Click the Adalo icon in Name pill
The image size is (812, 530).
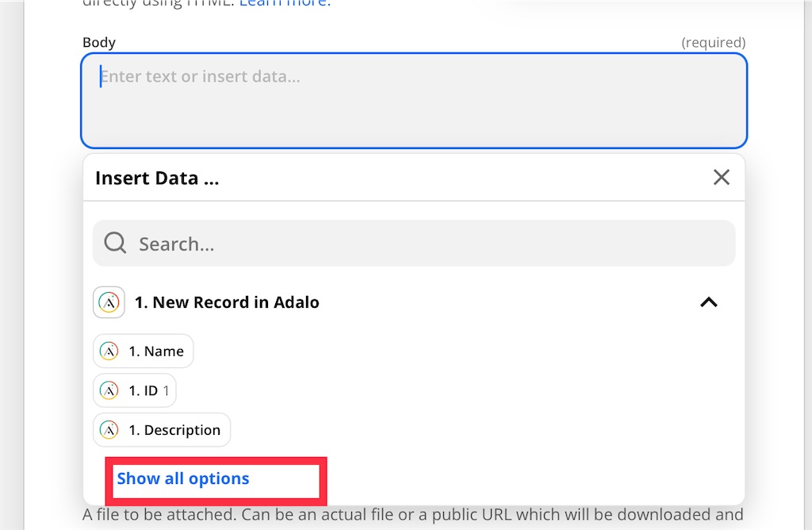point(109,351)
